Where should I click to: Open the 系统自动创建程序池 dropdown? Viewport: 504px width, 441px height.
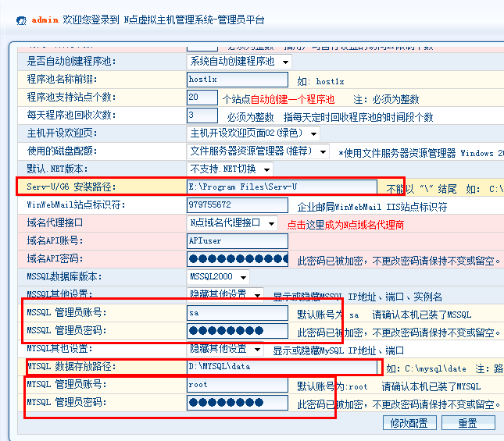[x=238, y=61]
